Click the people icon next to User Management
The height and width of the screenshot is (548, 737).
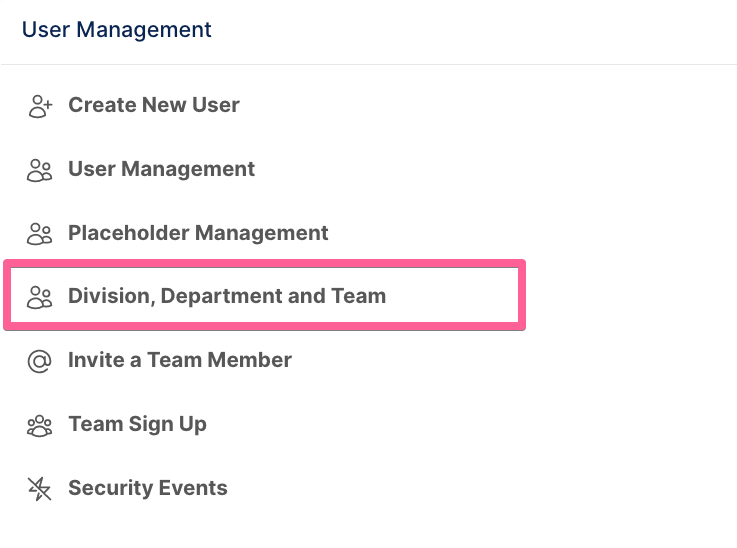click(x=39, y=170)
